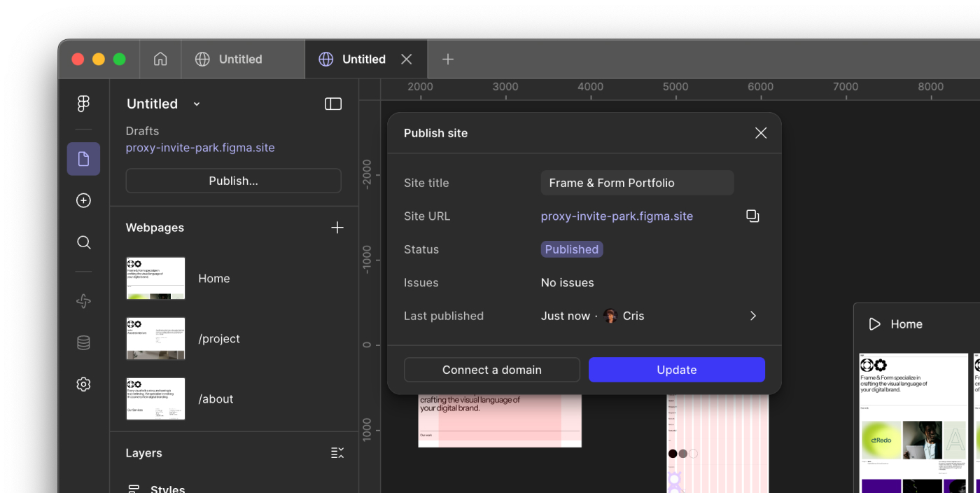980x493 pixels.
Task: Select pink column grid frame on canvas
Action: [x=717, y=444]
